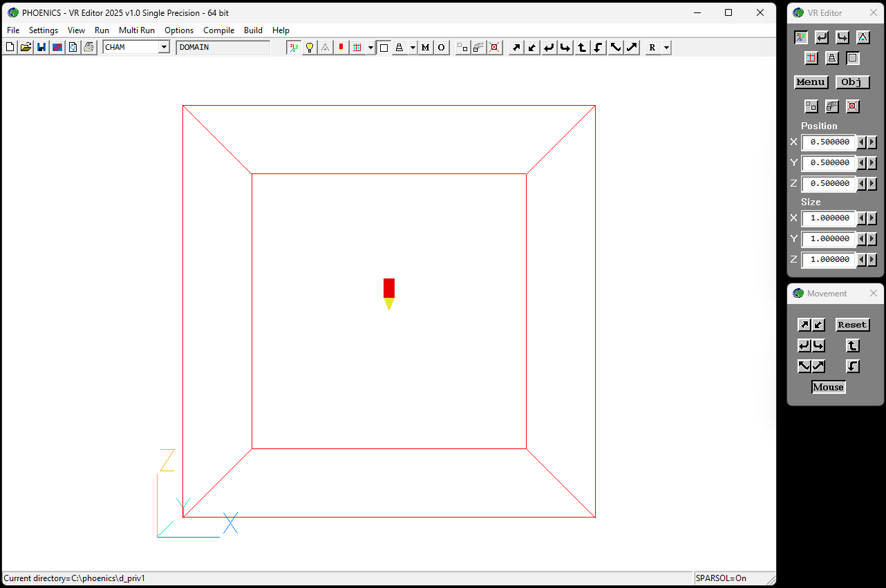Click the O origin toolbar icon
This screenshot has width=886, height=588.
[442, 47]
